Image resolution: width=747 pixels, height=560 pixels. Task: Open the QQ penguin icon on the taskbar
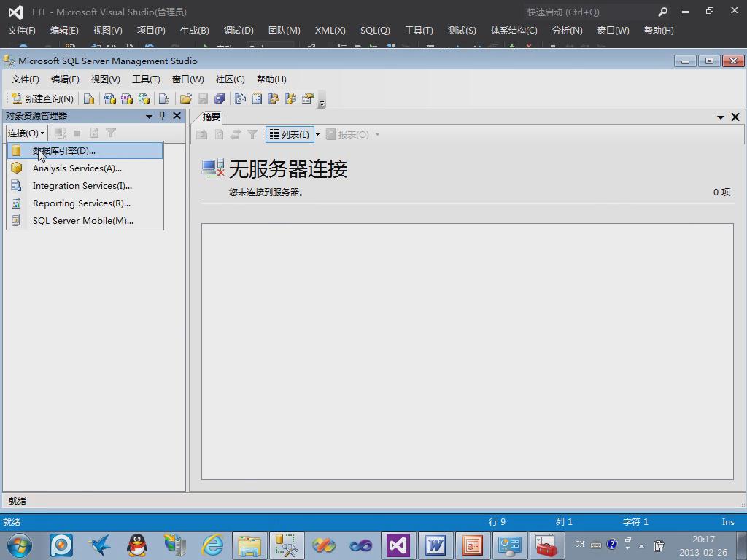pos(136,545)
